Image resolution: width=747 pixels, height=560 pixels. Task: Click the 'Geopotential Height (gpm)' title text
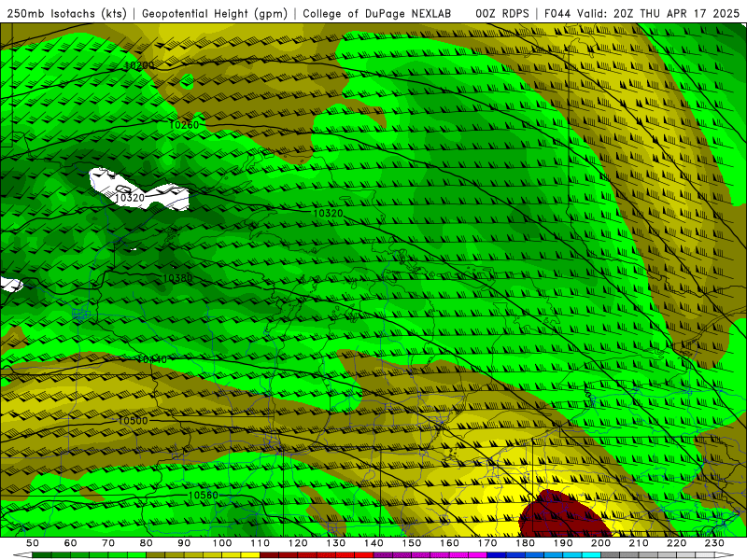pyautogui.click(x=215, y=14)
